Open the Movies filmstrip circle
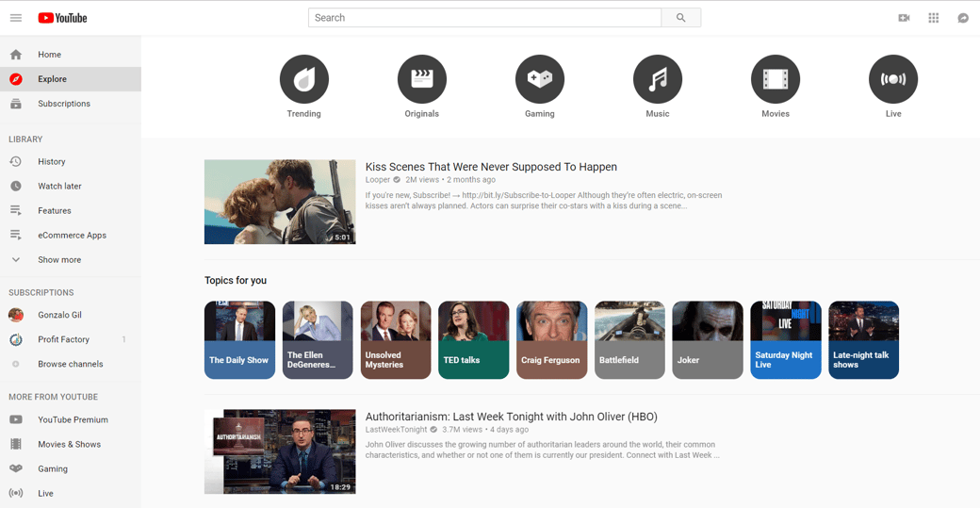Viewport: 980px width, 508px height. pos(775,79)
